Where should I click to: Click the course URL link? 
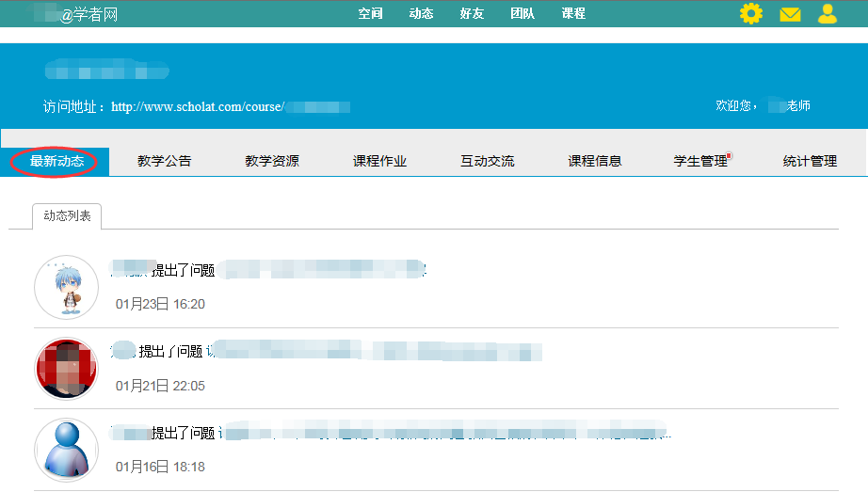tap(231, 107)
